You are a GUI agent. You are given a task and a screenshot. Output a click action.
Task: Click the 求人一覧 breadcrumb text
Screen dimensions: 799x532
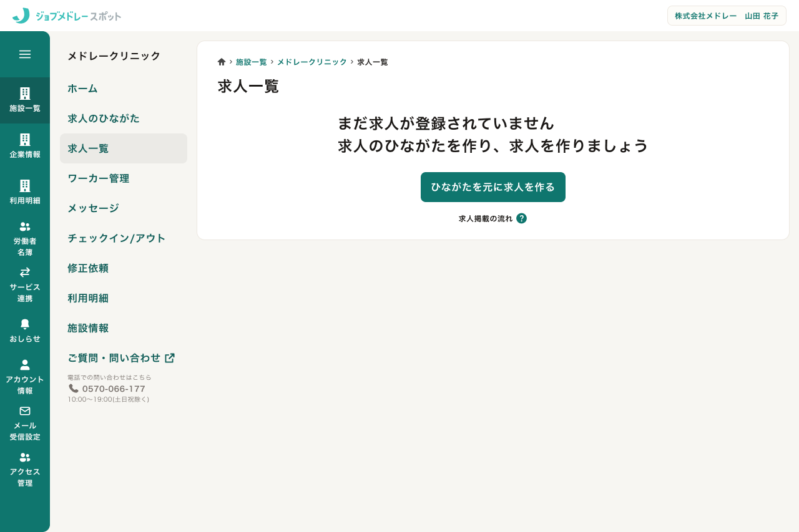(373, 62)
